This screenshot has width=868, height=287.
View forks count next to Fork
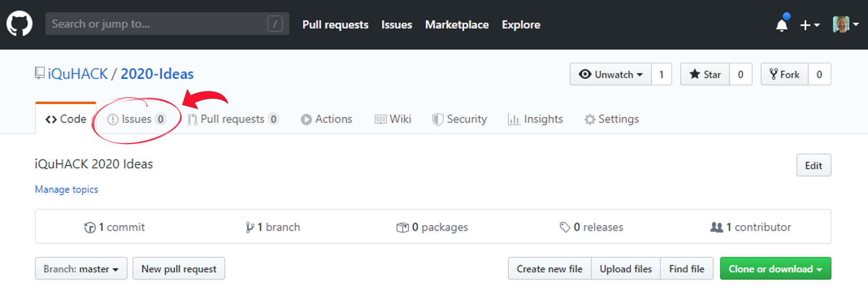819,74
